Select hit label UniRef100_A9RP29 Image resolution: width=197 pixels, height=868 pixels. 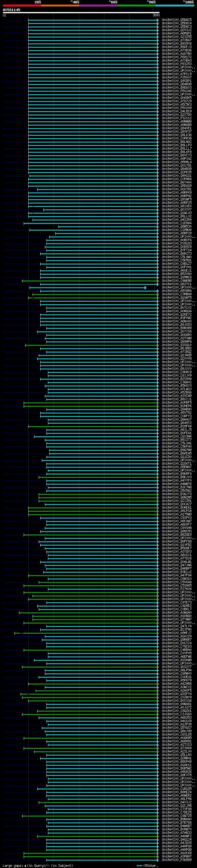click(177, 233)
